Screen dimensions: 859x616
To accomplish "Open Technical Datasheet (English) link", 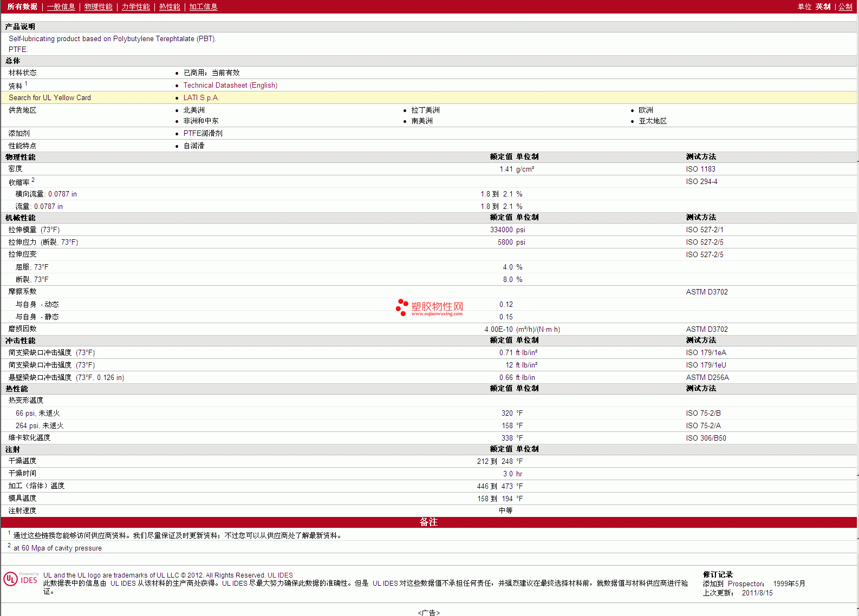I will 230,86.
